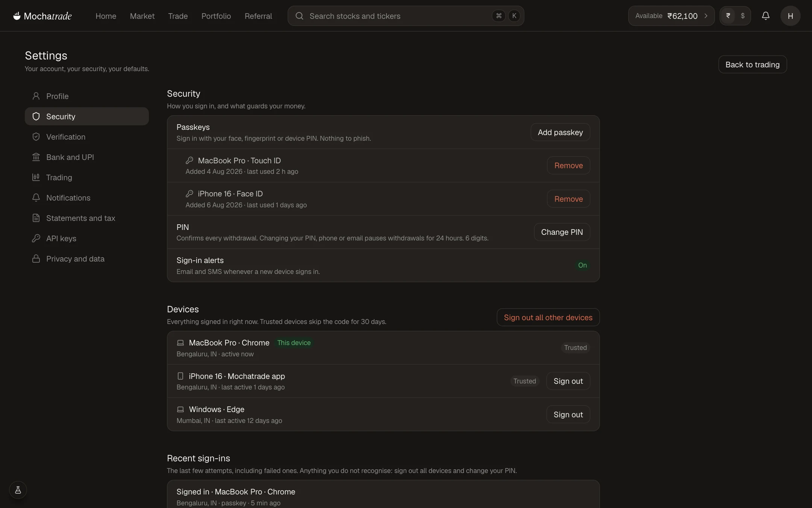Click the K shortcut key badge
Image resolution: width=812 pixels, height=508 pixels.
click(514, 16)
